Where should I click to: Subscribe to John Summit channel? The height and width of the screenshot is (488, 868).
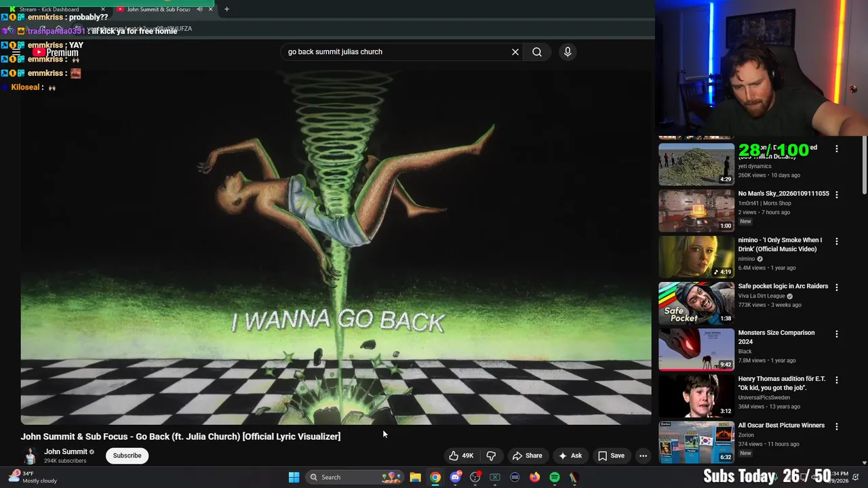[x=127, y=455]
